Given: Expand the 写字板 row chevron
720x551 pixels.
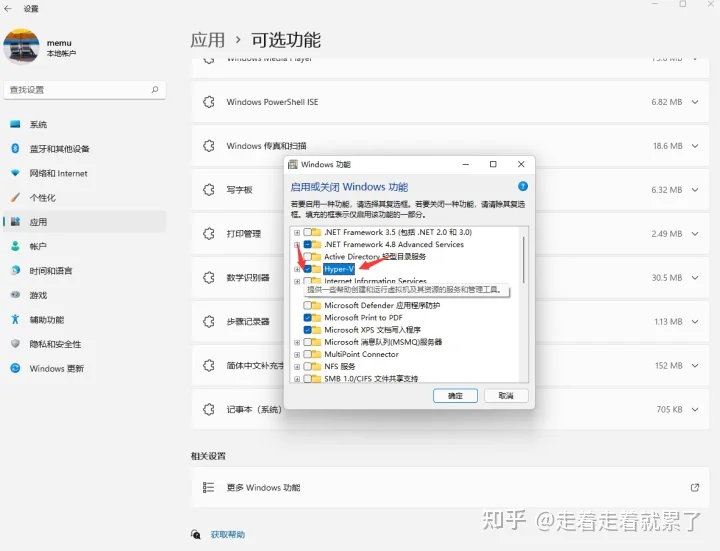Looking at the screenshot, I should (695, 190).
